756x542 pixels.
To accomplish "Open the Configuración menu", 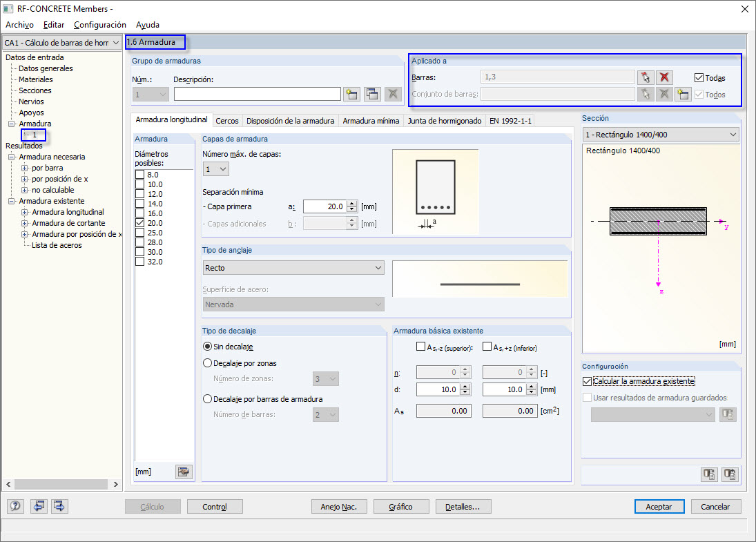I will click(x=100, y=25).
